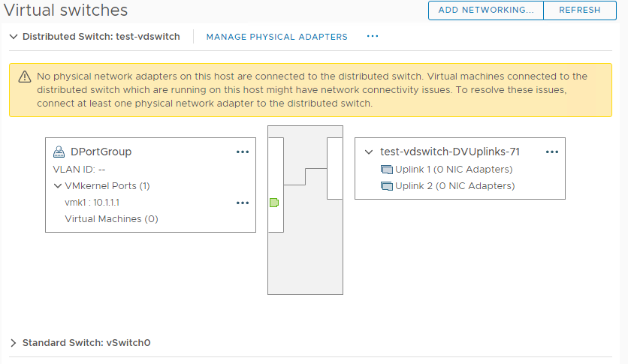The height and width of the screenshot is (364, 628).
Task: Collapse the test-vdswitch-DVUplinks-71 group
Action: pos(369,152)
